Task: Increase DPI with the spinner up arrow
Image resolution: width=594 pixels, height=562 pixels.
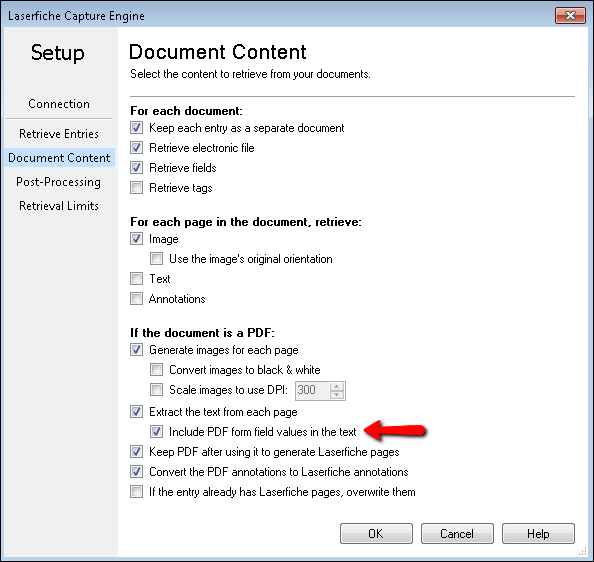Action: click(x=337, y=386)
